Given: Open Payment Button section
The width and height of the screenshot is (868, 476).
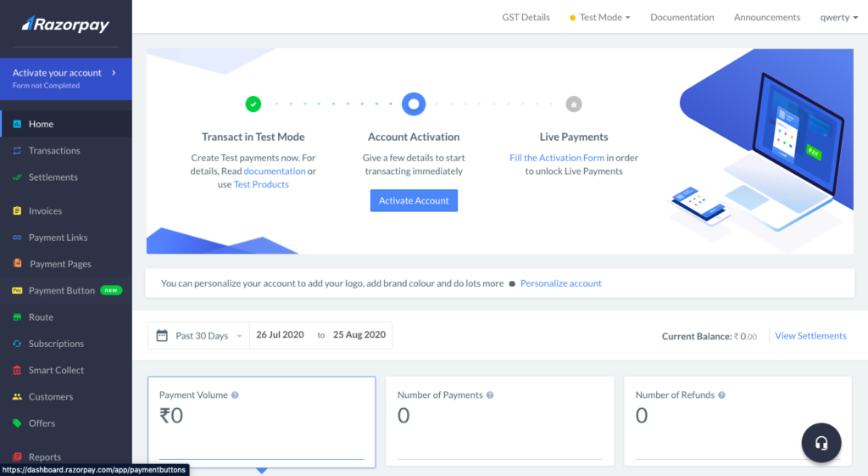Looking at the screenshot, I should [x=66, y=290].
